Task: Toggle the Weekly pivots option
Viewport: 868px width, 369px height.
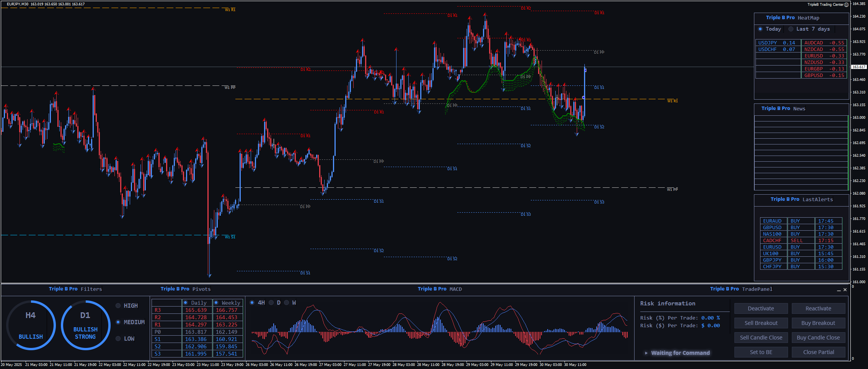Action: (x=216, y=303)
